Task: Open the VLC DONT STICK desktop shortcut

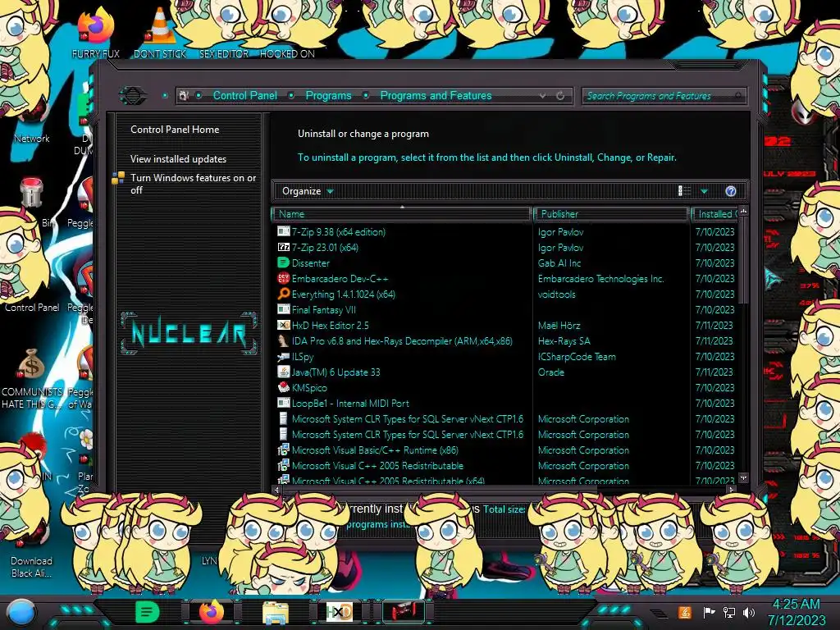Action: point(160,33)
